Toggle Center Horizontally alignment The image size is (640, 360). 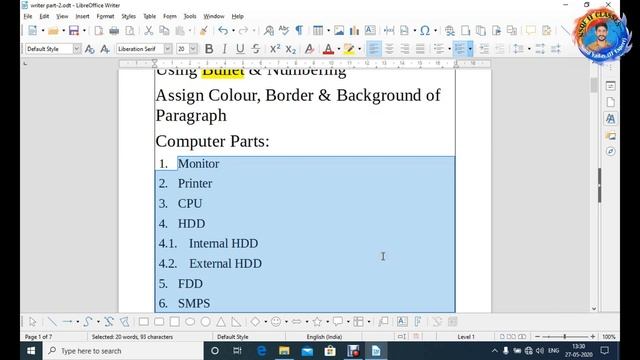389,49
